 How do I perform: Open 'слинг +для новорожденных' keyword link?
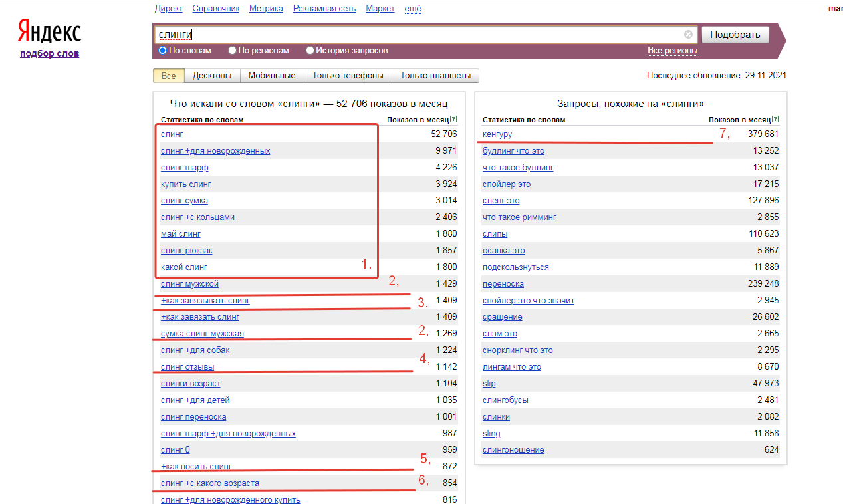pos(215,151)
